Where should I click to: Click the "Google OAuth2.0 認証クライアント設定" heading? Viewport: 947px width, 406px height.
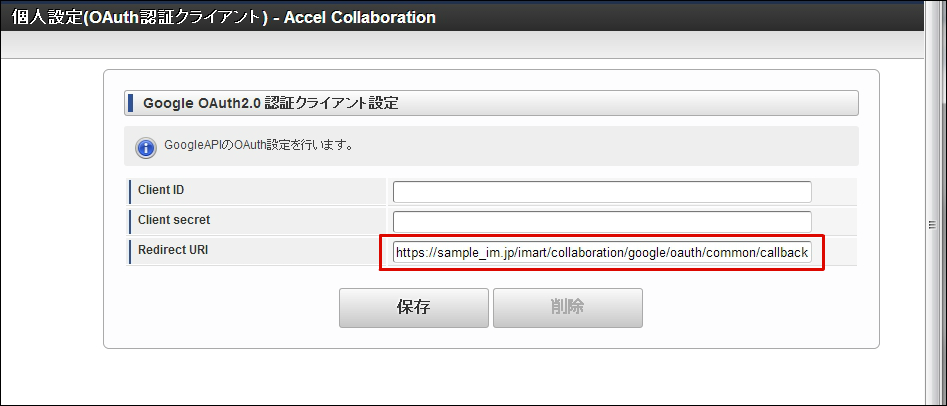(x=271, y=103)
